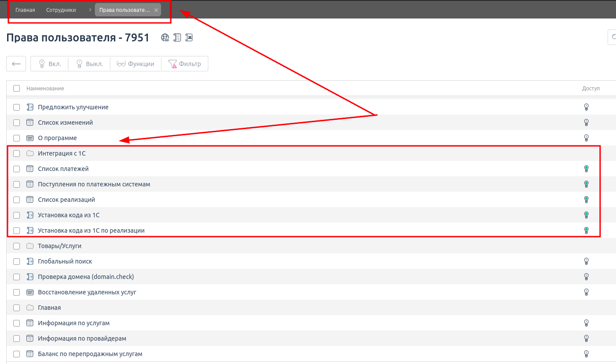The image size is (616, 364).
Task: Click the access bulb for Установка кода из 1С
Action: [586, 215]
